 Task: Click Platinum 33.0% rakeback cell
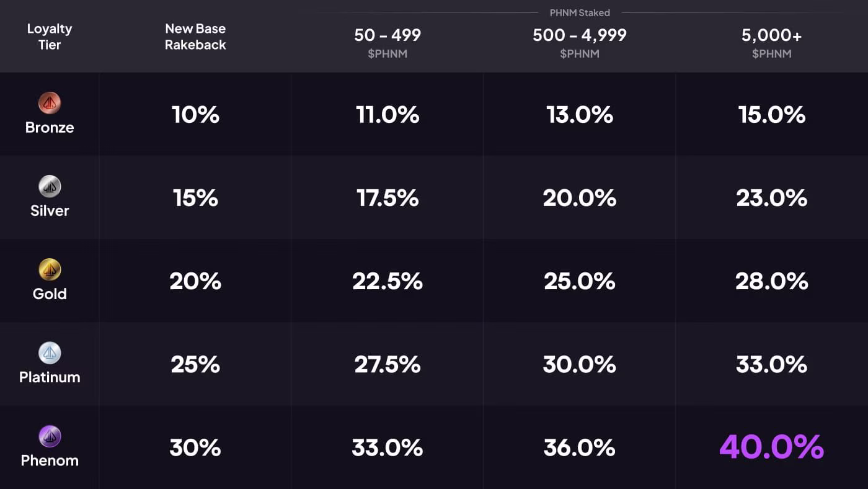(x=772, y=364)
